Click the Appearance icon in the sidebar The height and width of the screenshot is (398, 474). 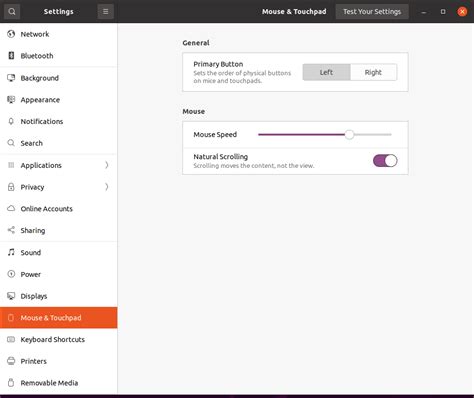pos(11,100)
